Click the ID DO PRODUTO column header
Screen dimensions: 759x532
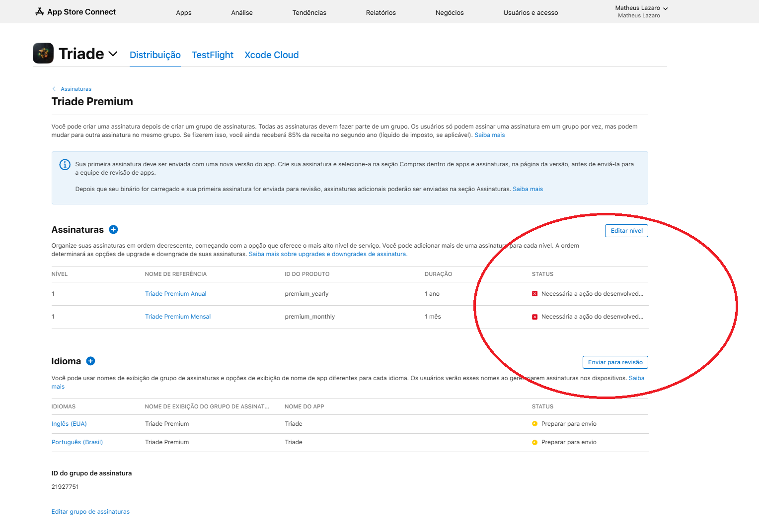click(x=307, y=274)
